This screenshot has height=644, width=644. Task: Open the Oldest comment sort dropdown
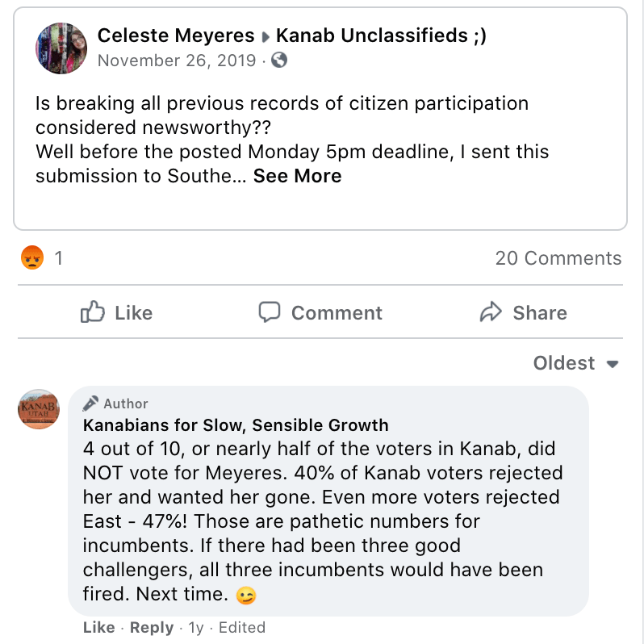point(575,363)
